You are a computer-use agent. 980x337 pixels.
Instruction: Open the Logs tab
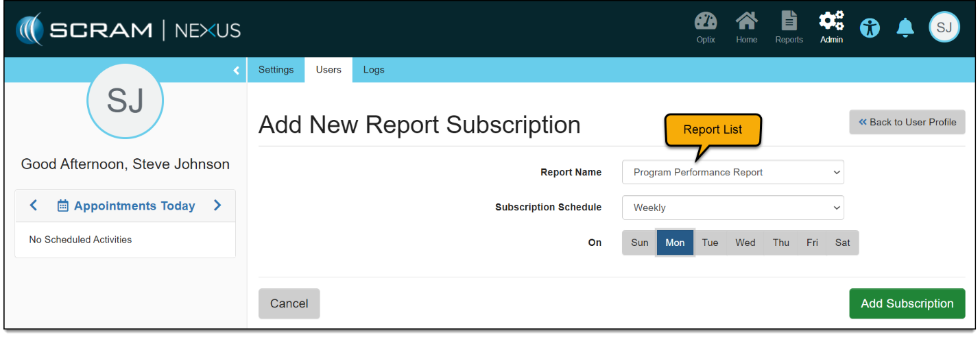click(x=374, y=70)
